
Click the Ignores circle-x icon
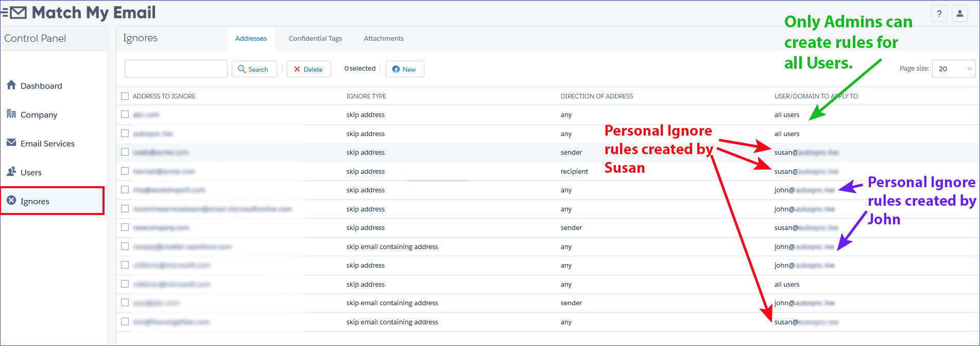pyautogui.click(x=11, y=201)
